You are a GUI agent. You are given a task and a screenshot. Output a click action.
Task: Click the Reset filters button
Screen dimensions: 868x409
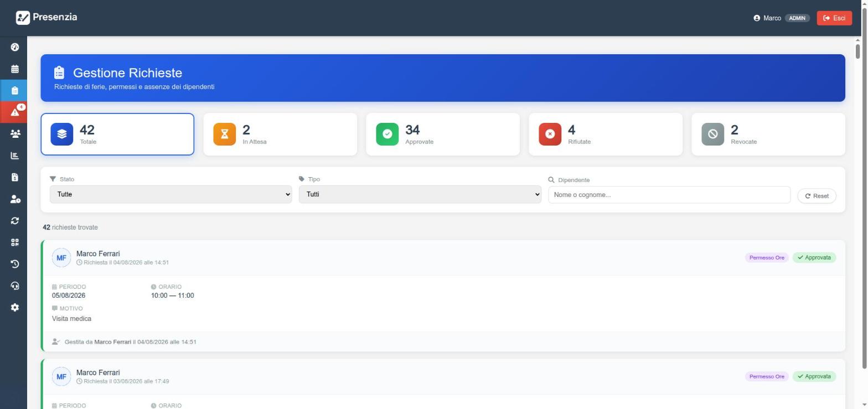tap(817, 196)
